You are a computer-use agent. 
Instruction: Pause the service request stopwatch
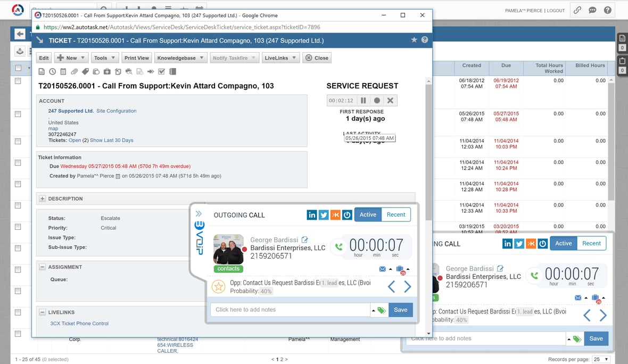point(363,101)
